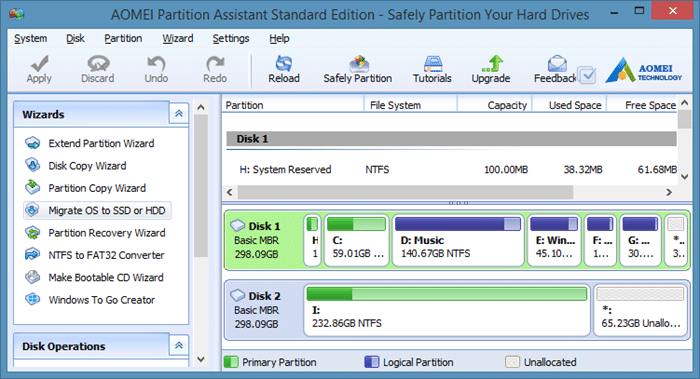This screenshot has height=379, width=700.
Task: Click the Disk 2 drive icon
Action: coord(238,295)
